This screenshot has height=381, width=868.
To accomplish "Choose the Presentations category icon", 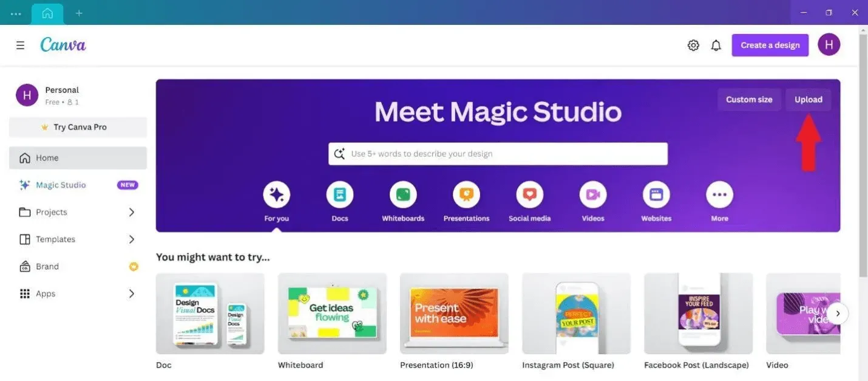I will point(466,195).
